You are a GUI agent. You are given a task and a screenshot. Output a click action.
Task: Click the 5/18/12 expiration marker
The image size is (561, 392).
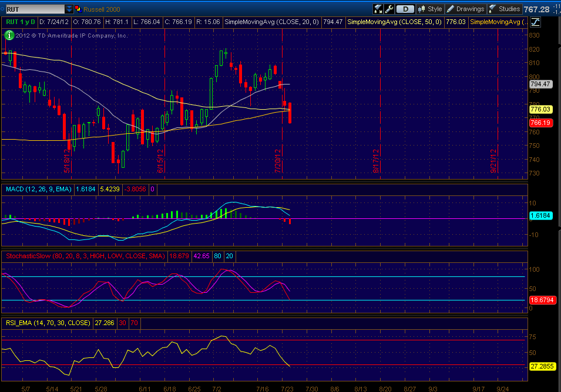point(67,161)
